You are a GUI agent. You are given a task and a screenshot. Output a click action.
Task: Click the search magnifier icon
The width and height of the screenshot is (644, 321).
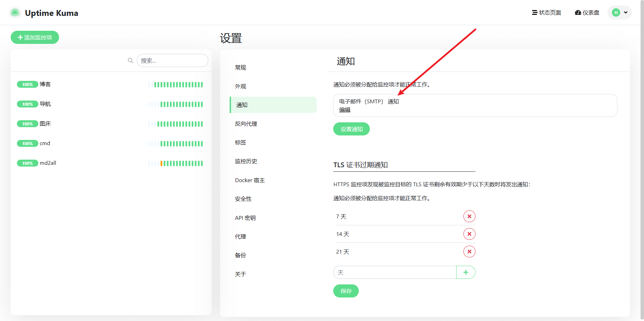(130, 60)
